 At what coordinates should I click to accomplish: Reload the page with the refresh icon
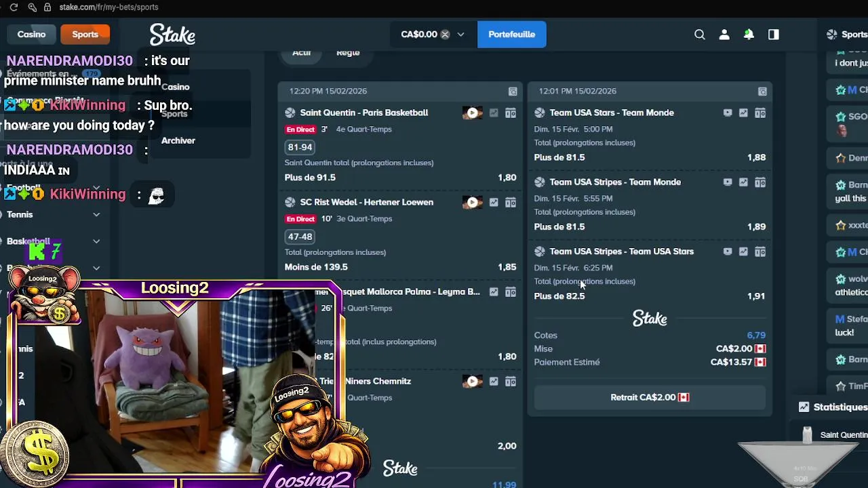[14, 7]
